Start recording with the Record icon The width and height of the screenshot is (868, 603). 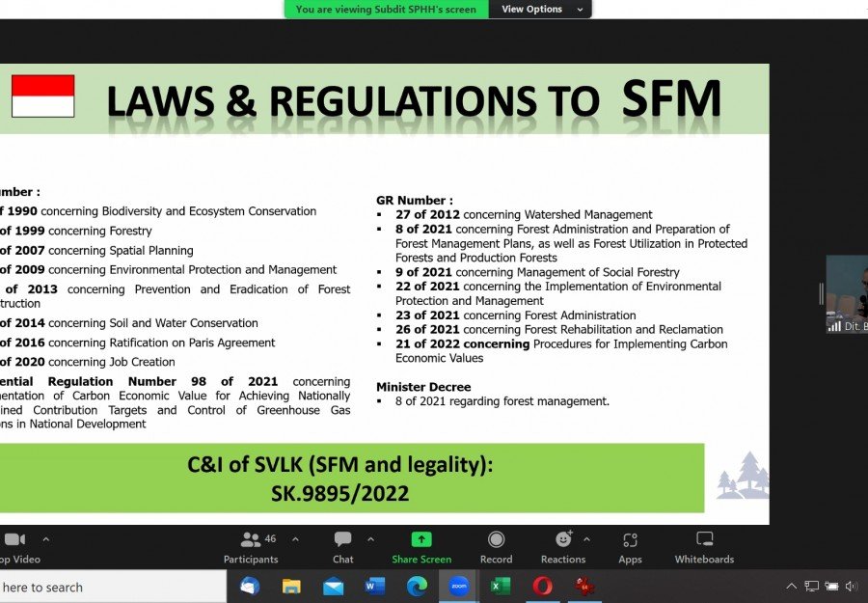click(x=496, y=539)
